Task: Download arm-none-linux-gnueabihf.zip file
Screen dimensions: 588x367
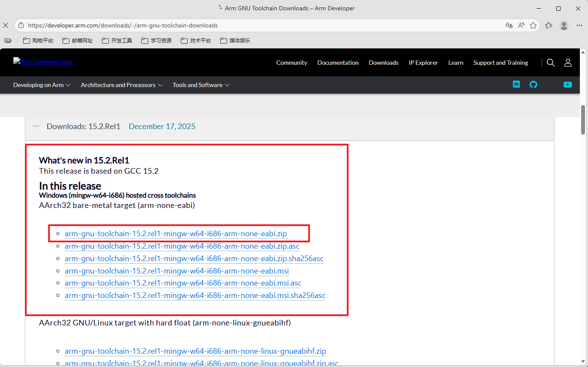Action: 195,351
